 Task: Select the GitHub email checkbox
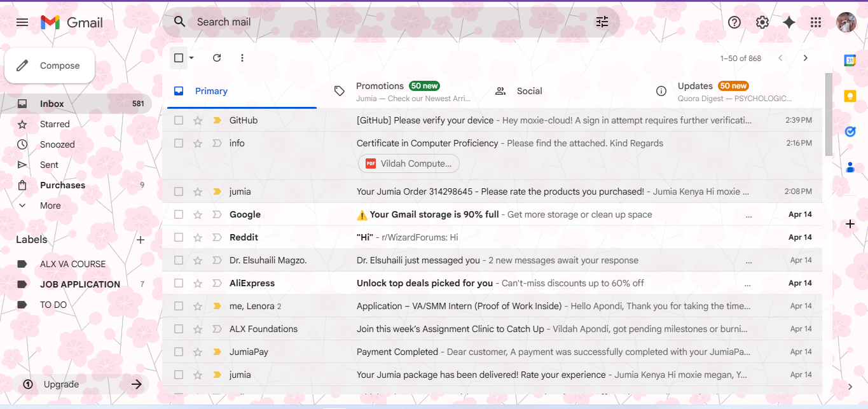(179, 120)
